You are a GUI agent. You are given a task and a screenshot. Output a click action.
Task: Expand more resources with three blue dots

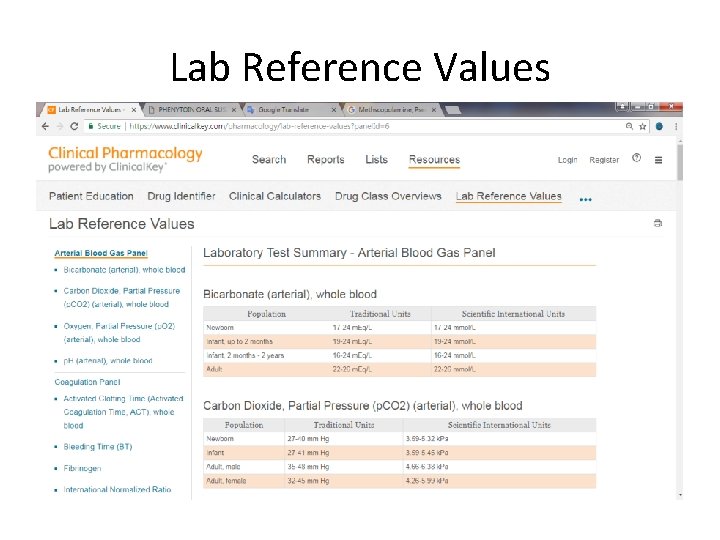[585, 199]
